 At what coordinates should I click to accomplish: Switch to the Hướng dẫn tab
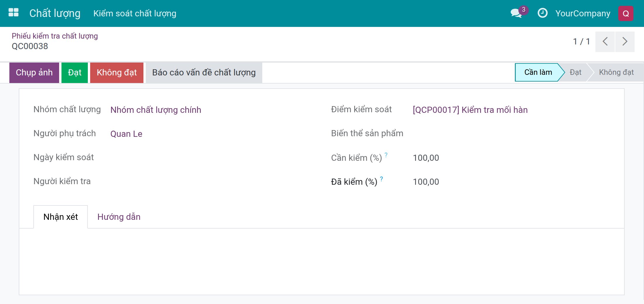tap(119, 217)
